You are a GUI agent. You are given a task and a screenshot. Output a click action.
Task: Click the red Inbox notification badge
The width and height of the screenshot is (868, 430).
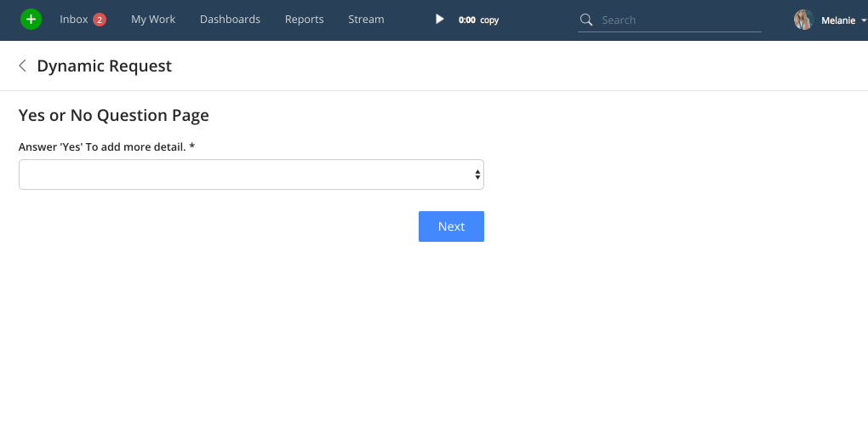(x=100, y=20)
